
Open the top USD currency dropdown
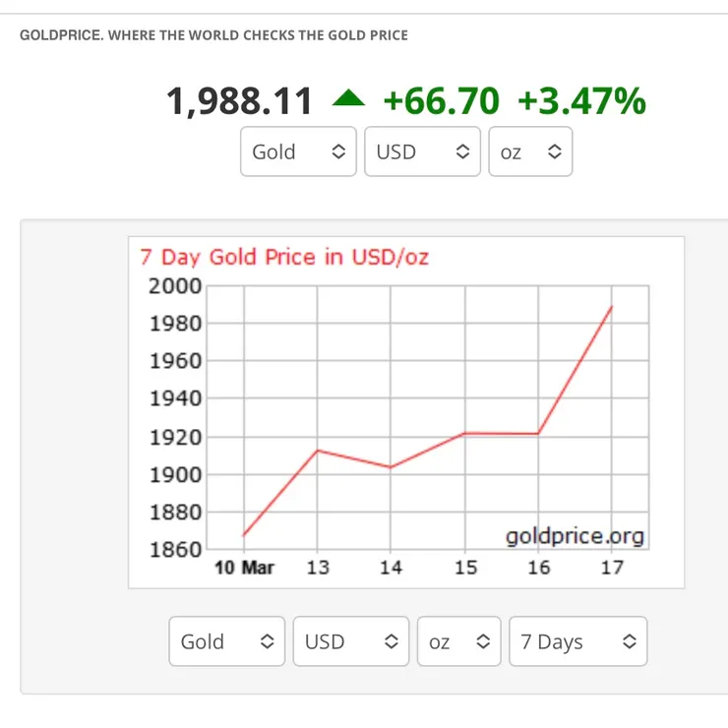(422, 152)
